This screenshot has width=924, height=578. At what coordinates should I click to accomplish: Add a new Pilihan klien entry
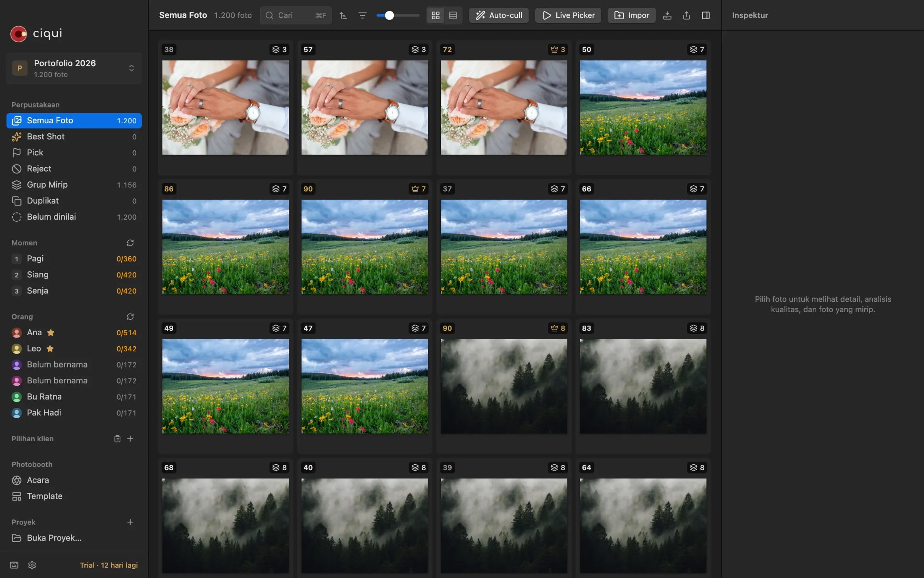click(x=130, y=439)
